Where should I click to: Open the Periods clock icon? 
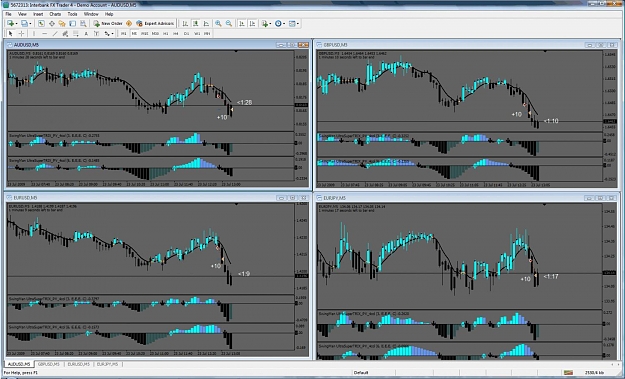pyautogui.click(x=278, y=24)
